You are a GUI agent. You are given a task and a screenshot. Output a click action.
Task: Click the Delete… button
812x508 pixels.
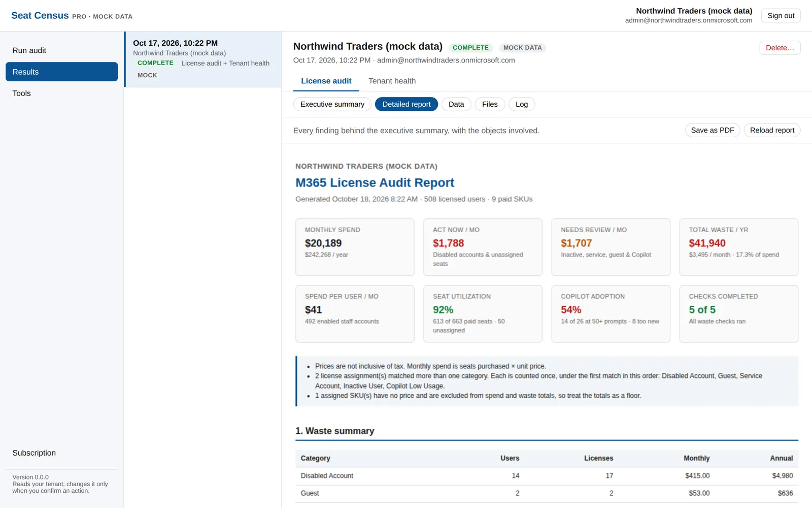point(780,48)
